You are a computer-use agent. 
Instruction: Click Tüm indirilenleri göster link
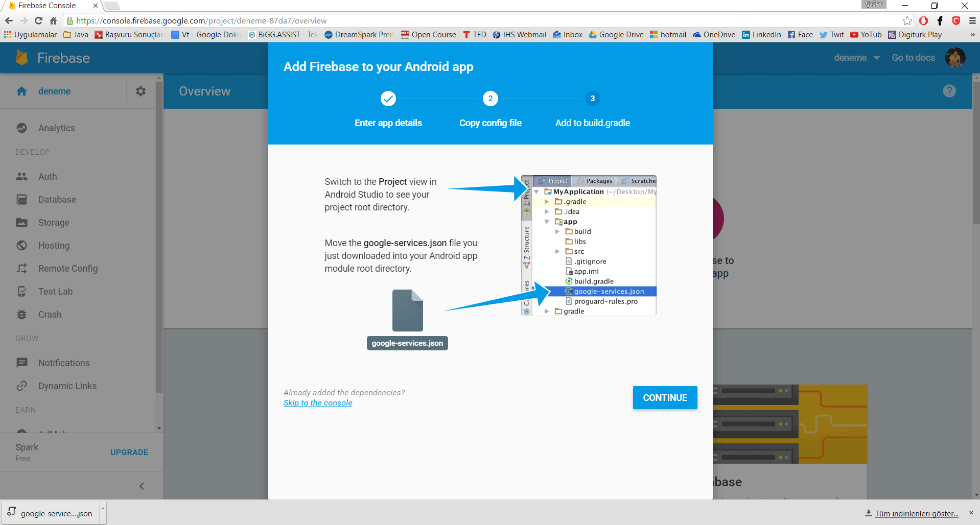(917, 513)
